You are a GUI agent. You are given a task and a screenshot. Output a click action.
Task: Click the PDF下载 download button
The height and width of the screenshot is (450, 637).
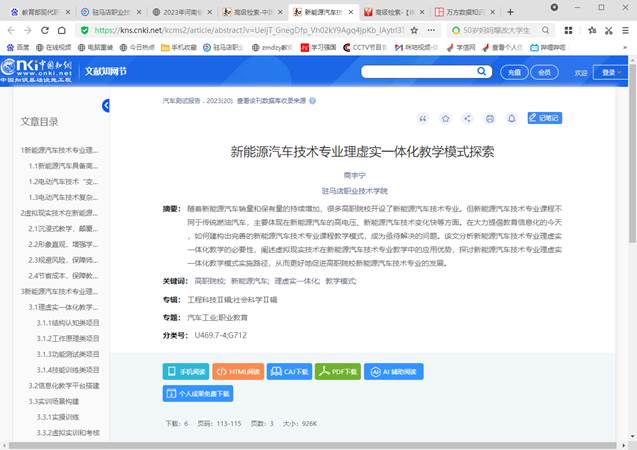338,372
